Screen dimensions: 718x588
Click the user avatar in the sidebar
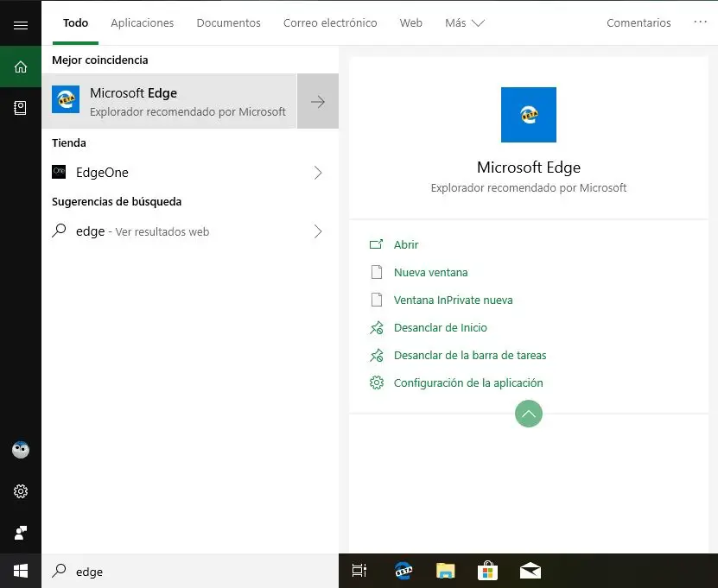point(21,450)
